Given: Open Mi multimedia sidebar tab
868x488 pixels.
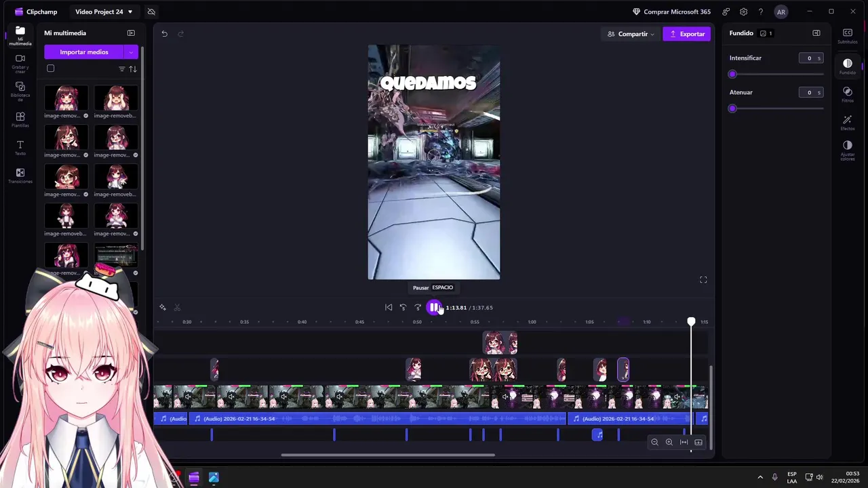Looking at the screenshot, I should click(20, 36).
